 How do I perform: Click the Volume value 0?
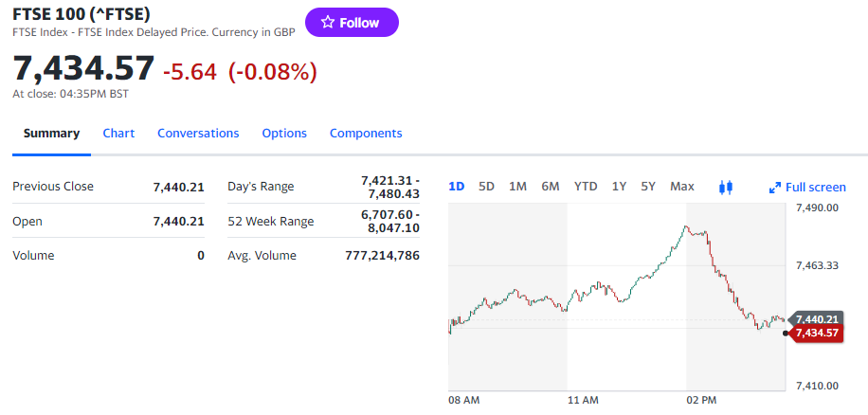(201, 256)
